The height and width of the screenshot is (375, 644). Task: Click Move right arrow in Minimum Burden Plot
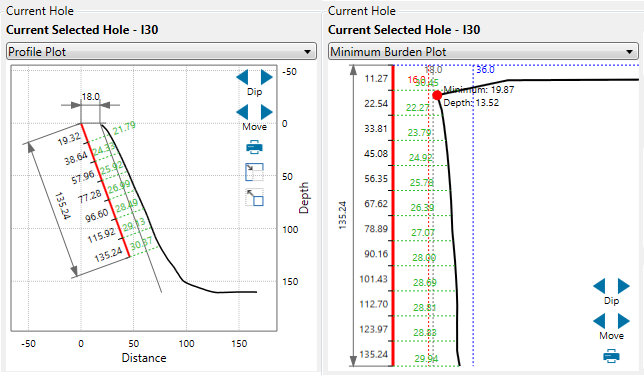click(x=623, y=321)
